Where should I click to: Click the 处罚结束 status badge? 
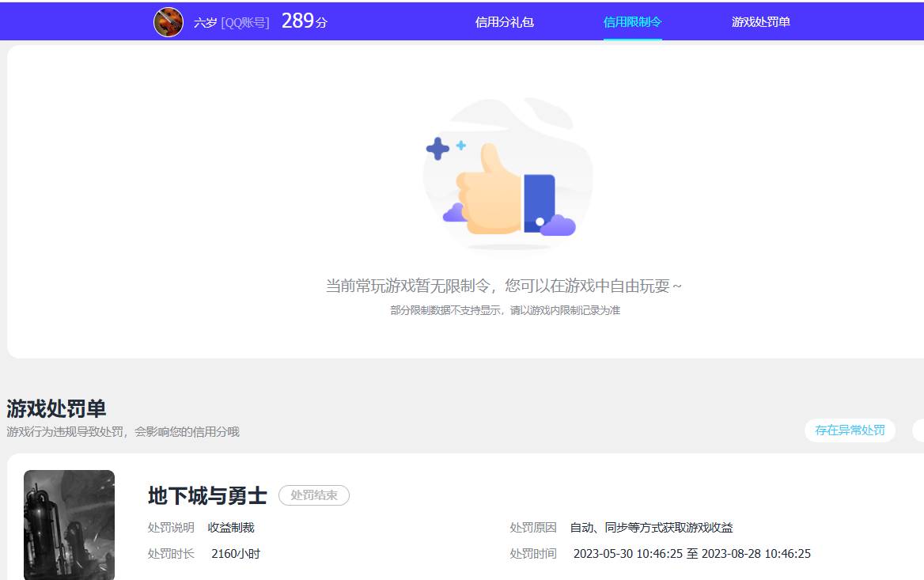314,496
